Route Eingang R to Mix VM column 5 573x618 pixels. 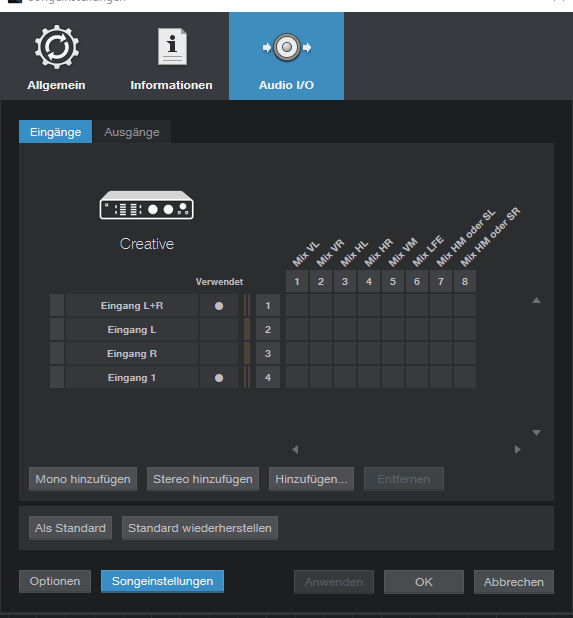point(393,354)
